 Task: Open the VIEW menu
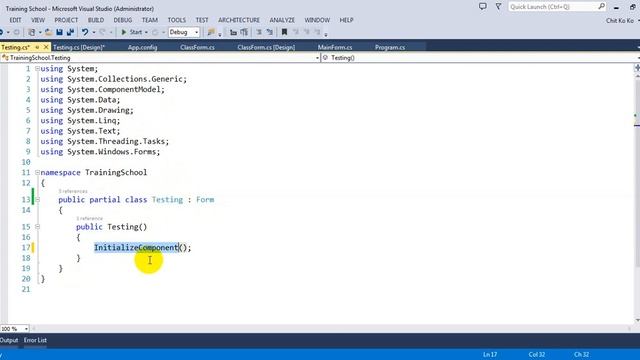(x=38, y=20)
